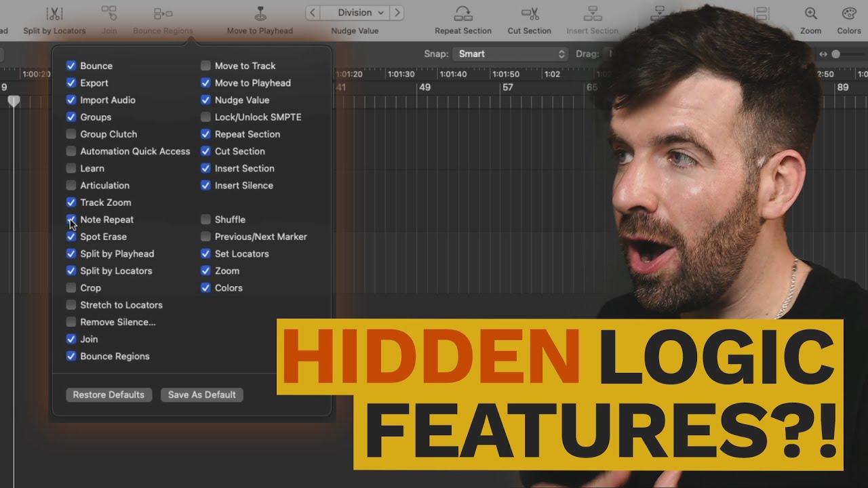Enable the Crop checkbox

[71, 287]
